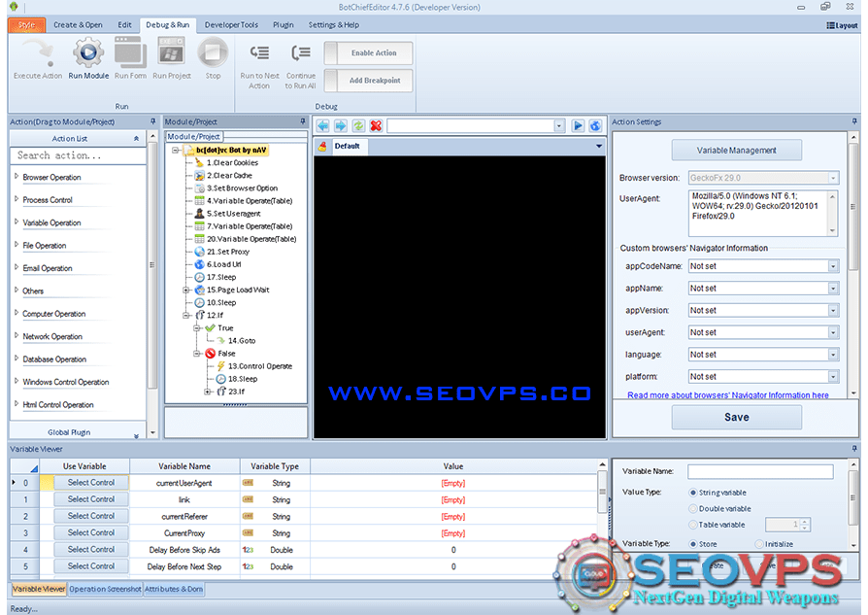Select the 2.Clear Cache action
This screenshot has width=868, height=615.
(x=229, y=176)
